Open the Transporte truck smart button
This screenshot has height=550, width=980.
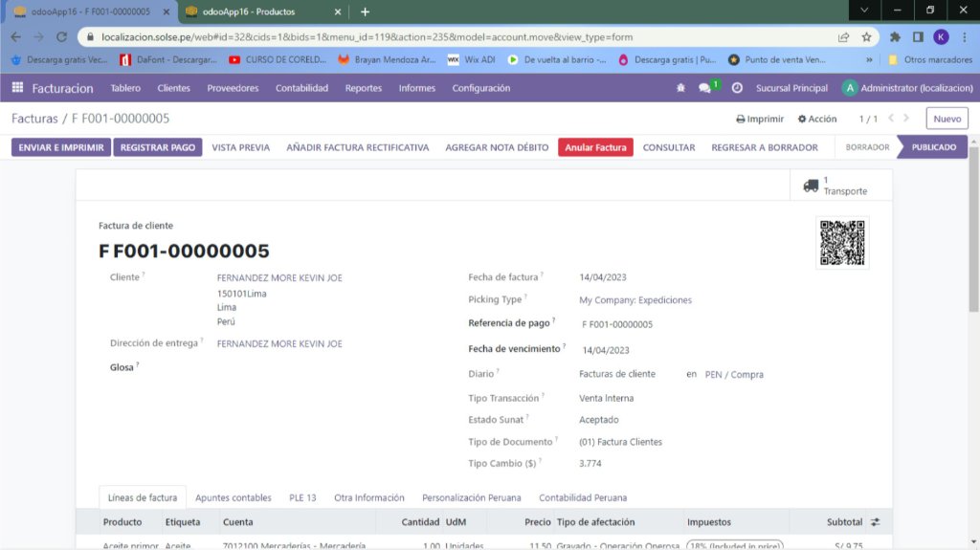[x=836, y=186]
